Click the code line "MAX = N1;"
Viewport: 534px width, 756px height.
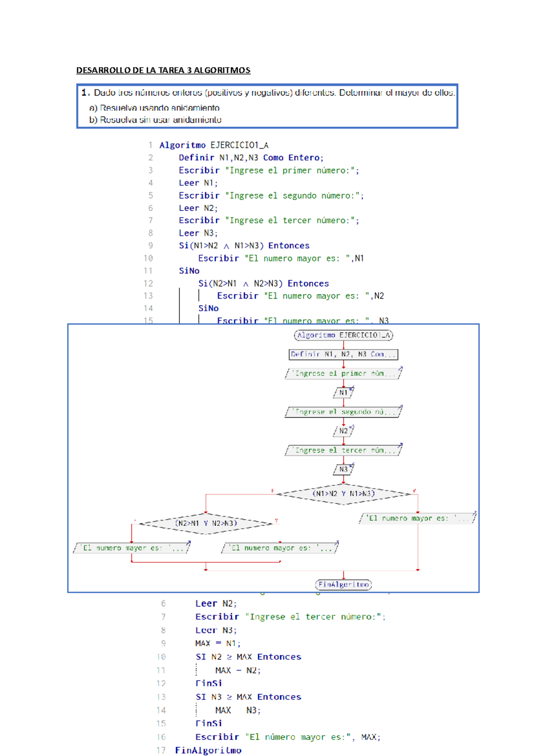pos(218,643)
